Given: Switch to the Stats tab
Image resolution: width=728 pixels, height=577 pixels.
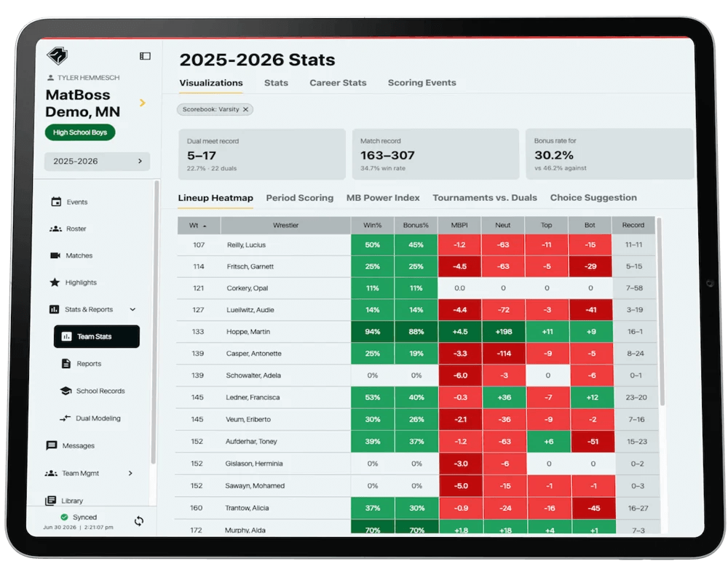Looking at the screenshot, I should click(x=276, y=83).
